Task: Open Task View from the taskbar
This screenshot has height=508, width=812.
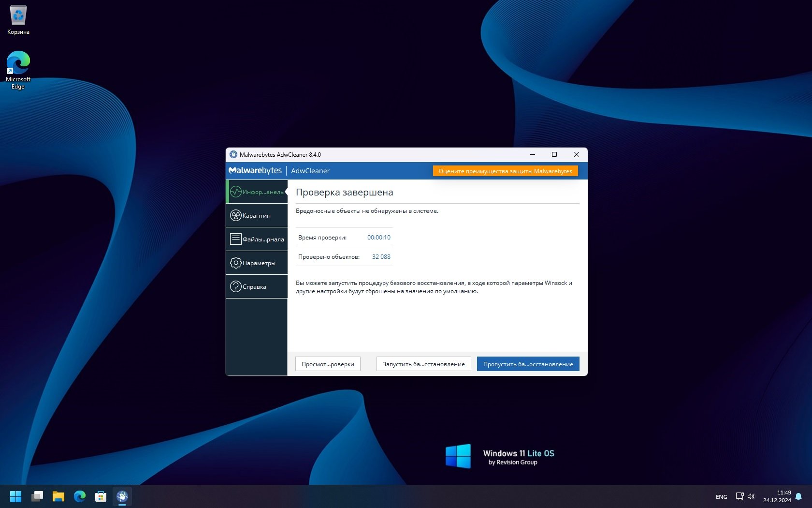Action: (x=37, y=496)
